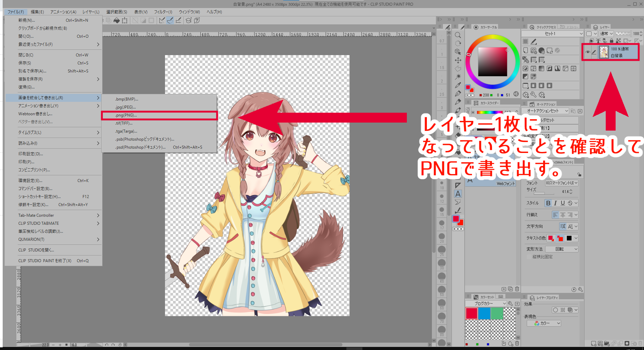Click the new layer folder icon
Screen dimensions: 644x350
tap(607, 343)
